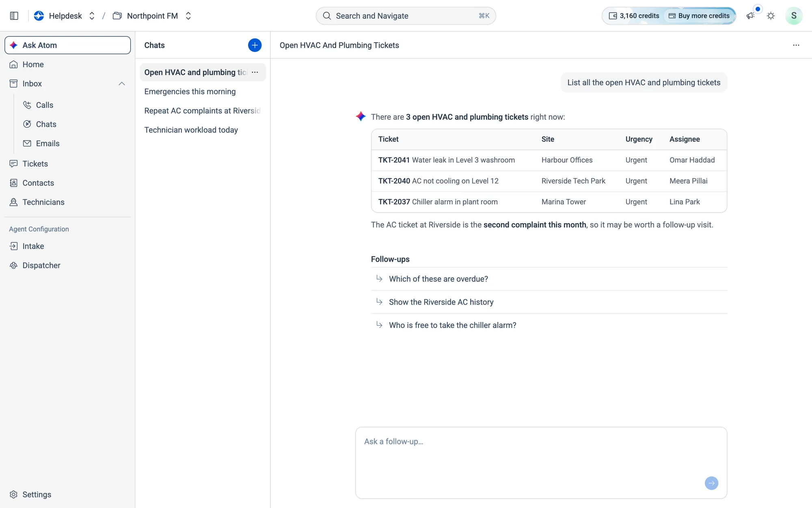Select Emergencies this morning chat
Viewport: 812px width, 508px height.
click(203, 91)
